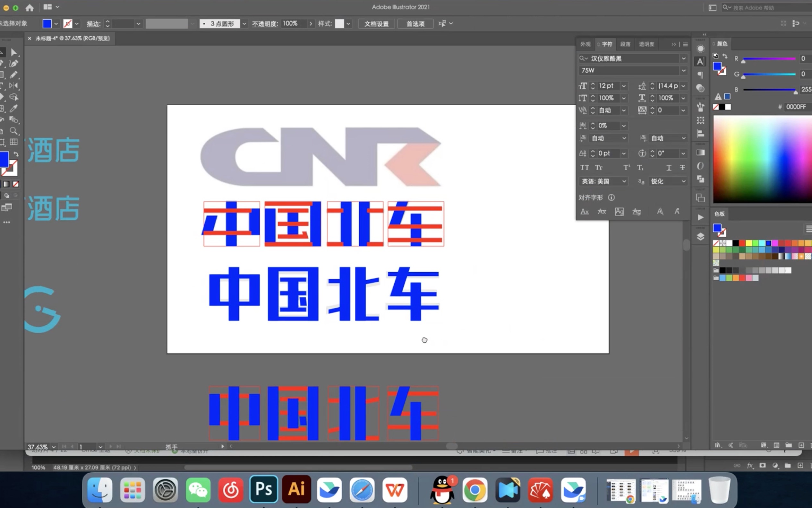Select the Pencil tool in toolbar

coord(14,74)
